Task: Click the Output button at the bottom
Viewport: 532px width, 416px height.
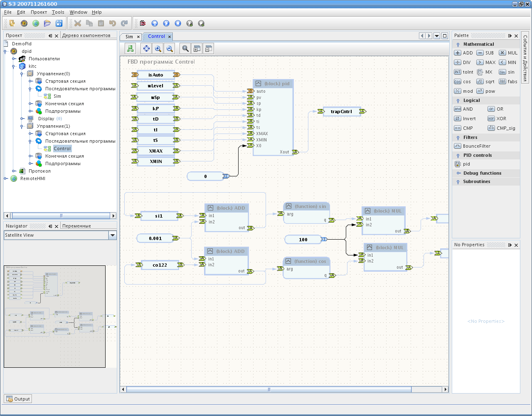Action: click(x=18, y=399)
